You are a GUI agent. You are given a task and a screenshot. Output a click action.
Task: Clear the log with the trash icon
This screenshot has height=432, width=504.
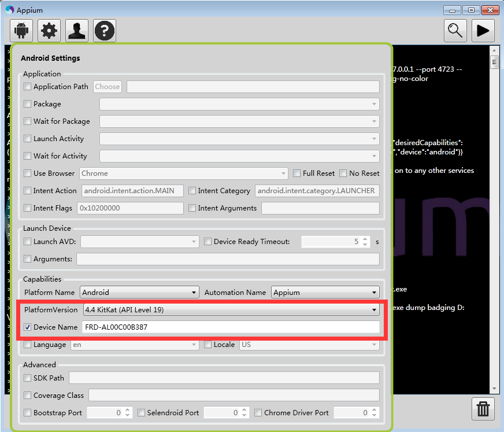tap(483, 409)
